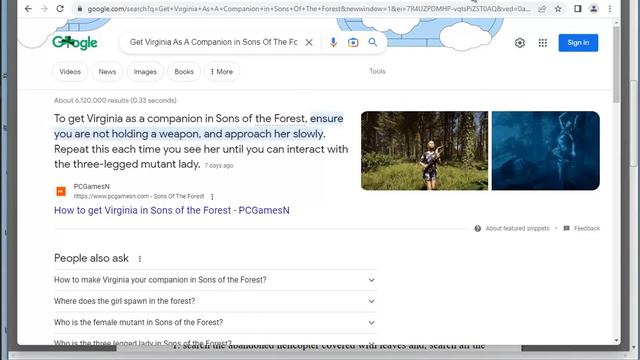Click the page vertical scrollbar
The height and width of the screenshot is (360, 640).
pyautogui.click(x=616, y=180)
